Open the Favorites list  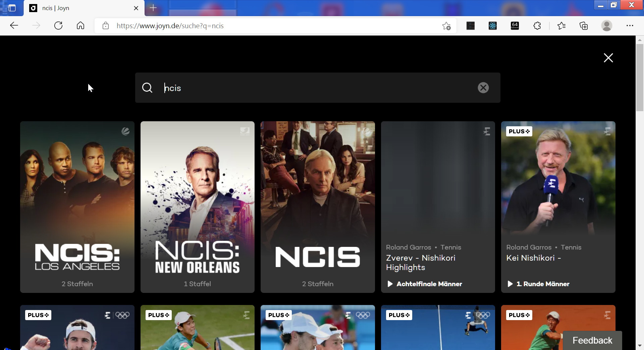561,26
